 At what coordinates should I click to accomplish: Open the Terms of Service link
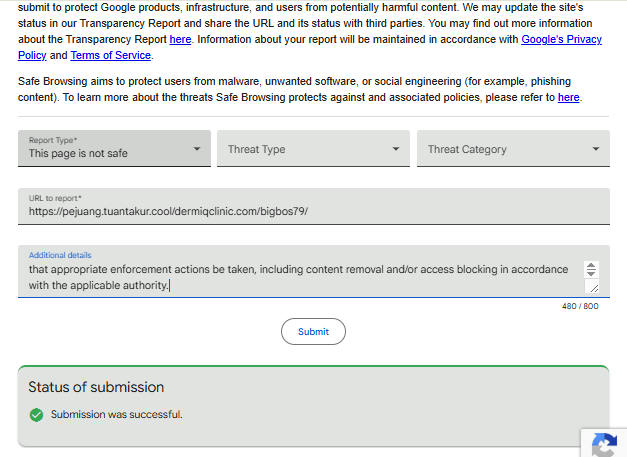[x=111, y=55]
